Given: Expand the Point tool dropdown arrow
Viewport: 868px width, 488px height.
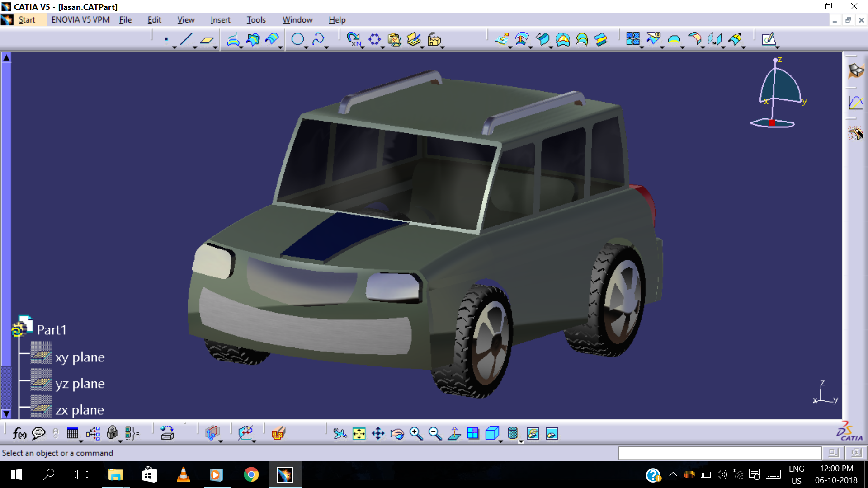Looking at the screenshot, I should [x=175, y=47].
